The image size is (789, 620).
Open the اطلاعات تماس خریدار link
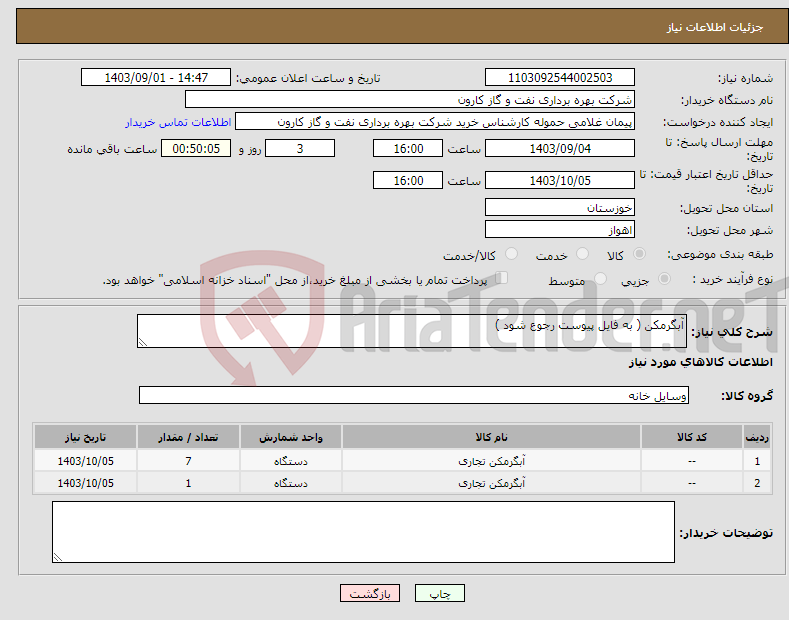tap(178, 122)
